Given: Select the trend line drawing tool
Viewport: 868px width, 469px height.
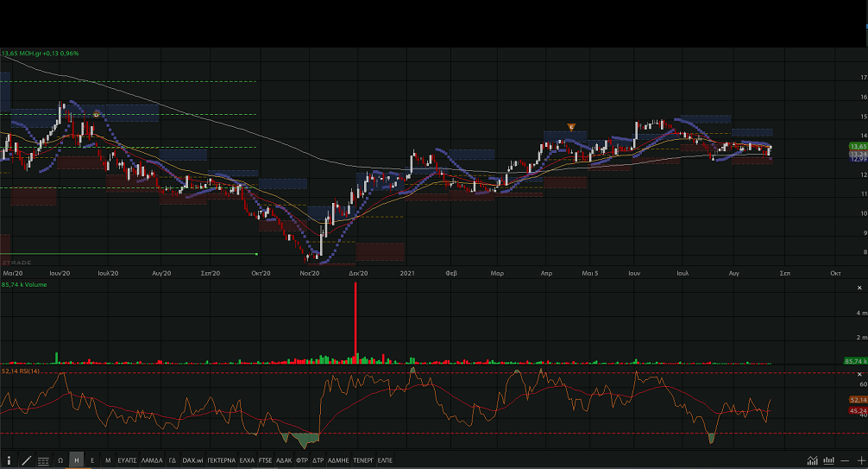Looking at the screenshot, I should [x=26, y=460].
